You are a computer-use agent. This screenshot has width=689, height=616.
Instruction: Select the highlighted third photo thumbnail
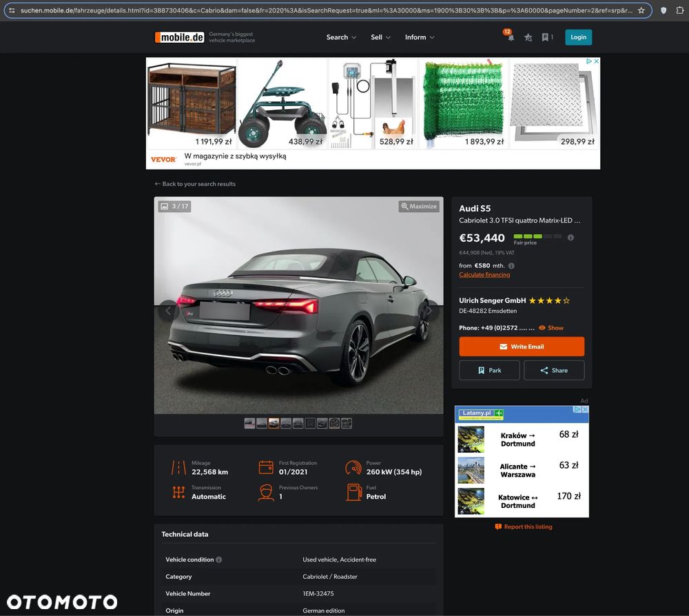coord(274,424)
